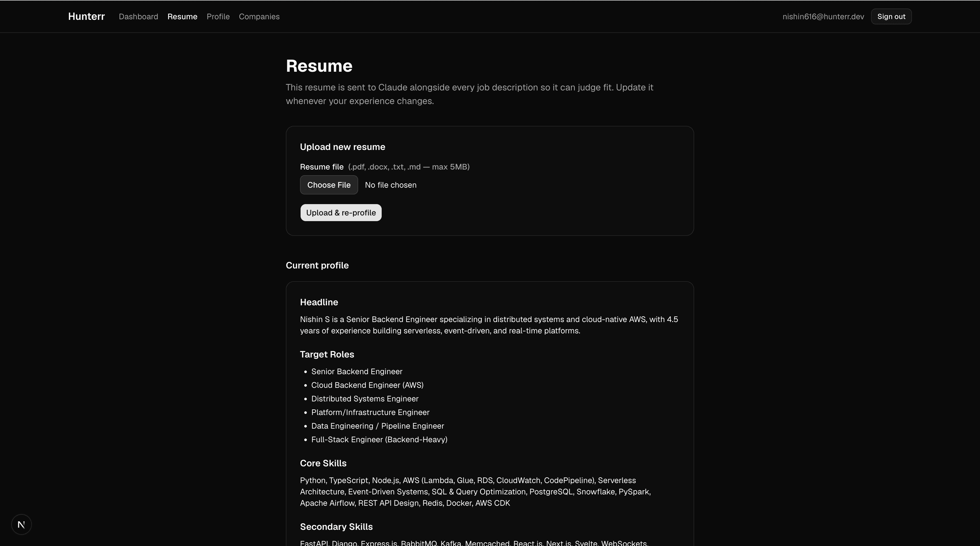This screenshot has height=546, width=980.
Task: Click the resume description about Claude
Action: pyautogui.click(x=470, y=94)
